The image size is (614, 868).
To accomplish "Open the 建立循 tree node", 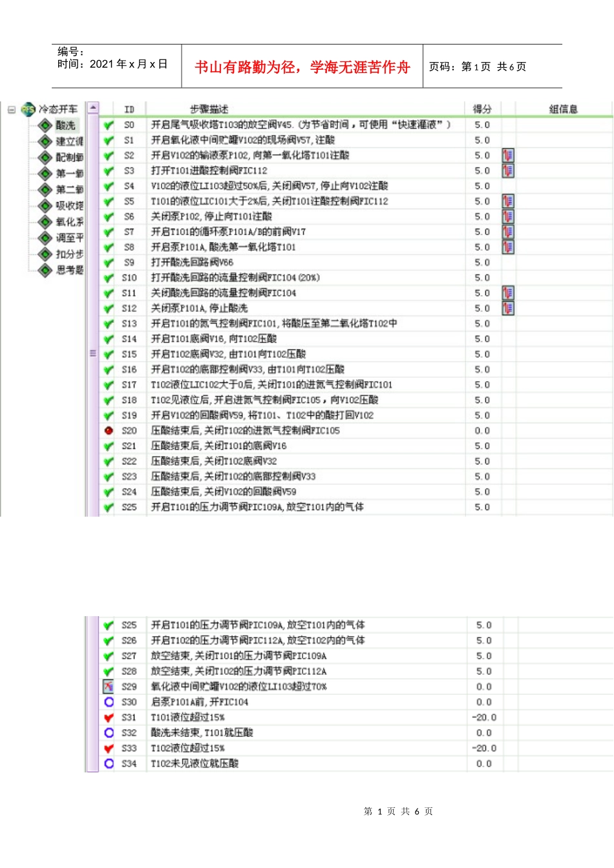I will (69, 141).
